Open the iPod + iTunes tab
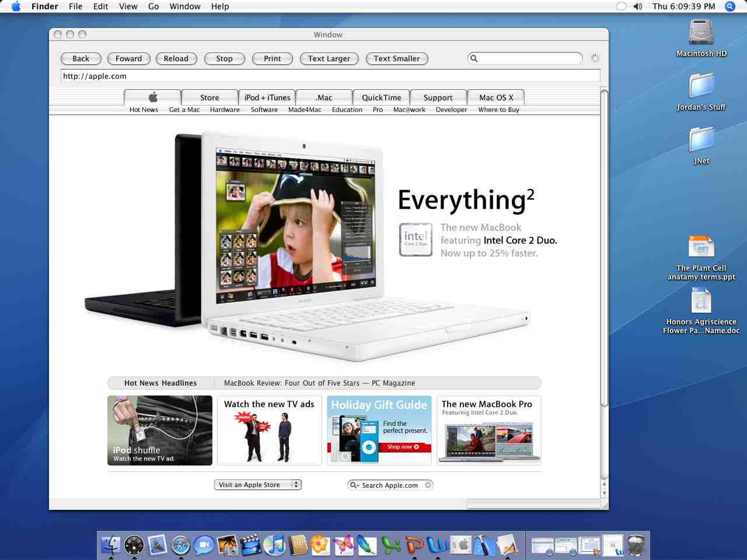 pos(267,97)
